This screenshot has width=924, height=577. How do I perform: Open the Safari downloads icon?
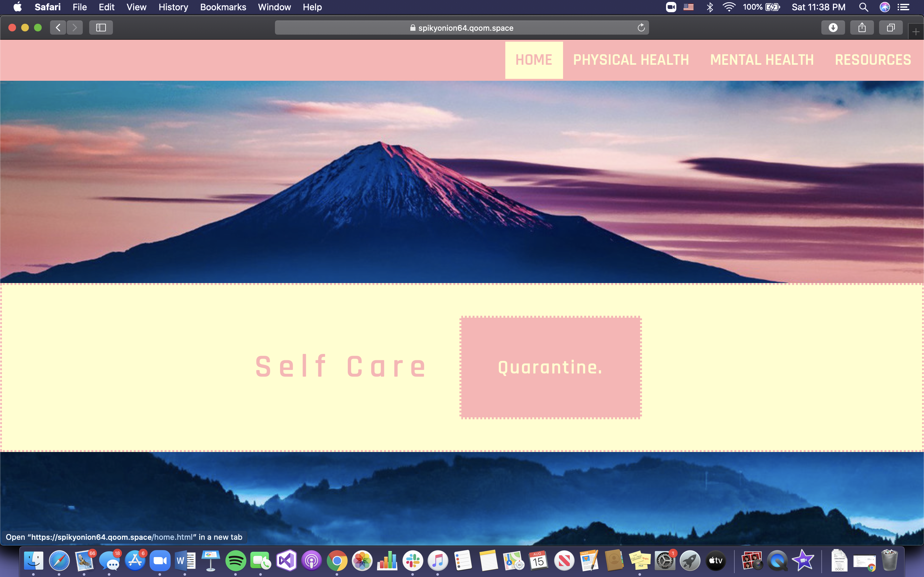click(833, 28)
